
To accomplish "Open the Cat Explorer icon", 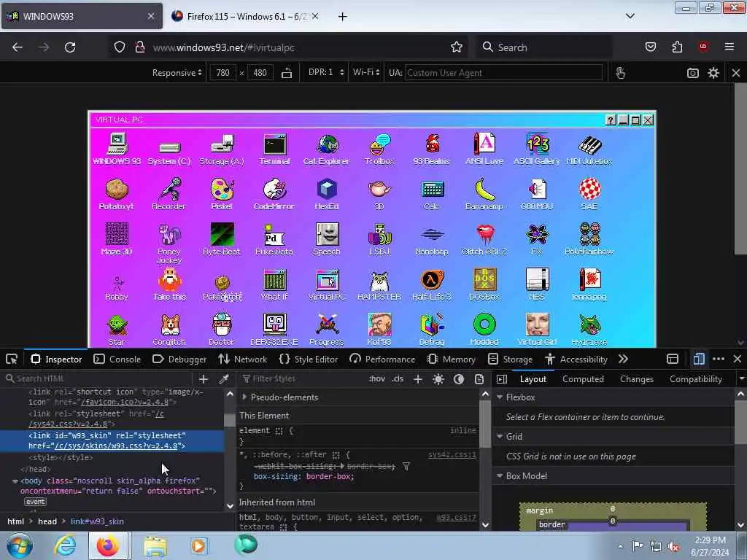I will pos(327,149).
